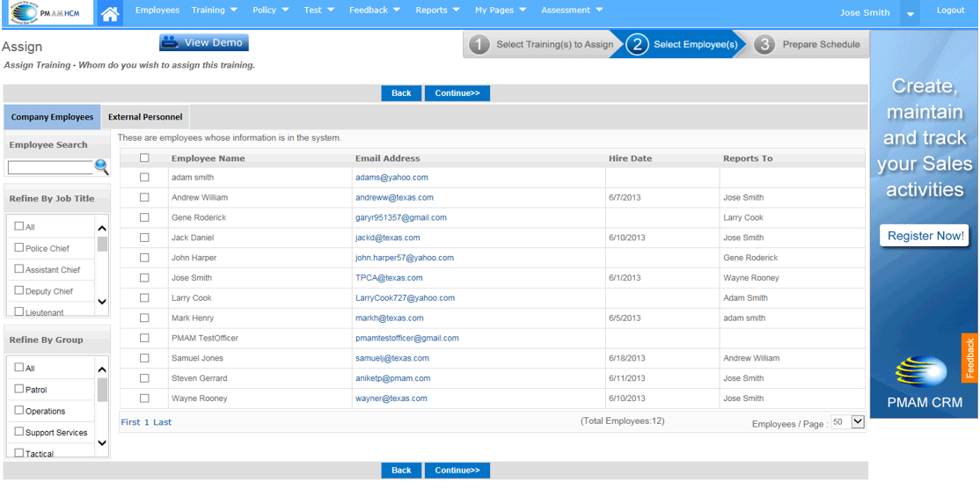Viewport: 980px width, 490px height.
Task: Click the group list scroll-down arrow
Action: 103,443
